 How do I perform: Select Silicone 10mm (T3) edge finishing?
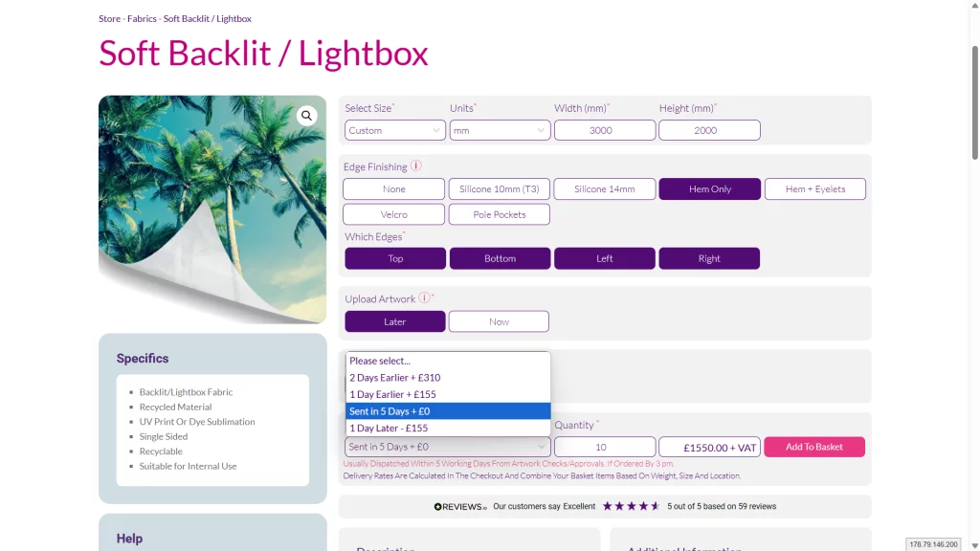click(500, 189)
